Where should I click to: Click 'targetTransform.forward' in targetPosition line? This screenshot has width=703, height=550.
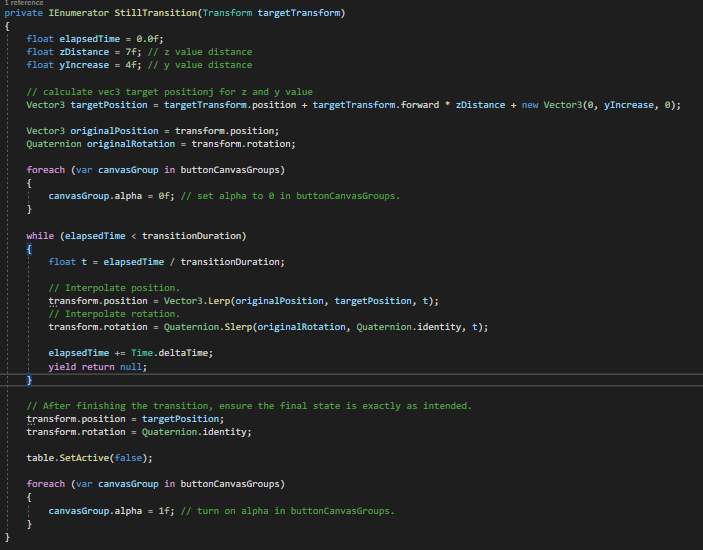click(x=376, y=105)
